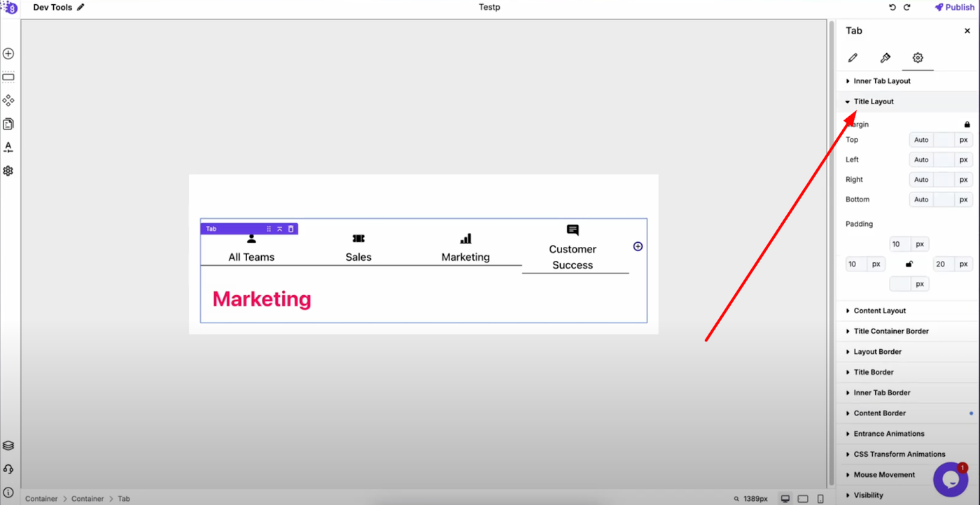980x505 pixels.
Task: Expand the Title Border section
Action: pos(908,372)
